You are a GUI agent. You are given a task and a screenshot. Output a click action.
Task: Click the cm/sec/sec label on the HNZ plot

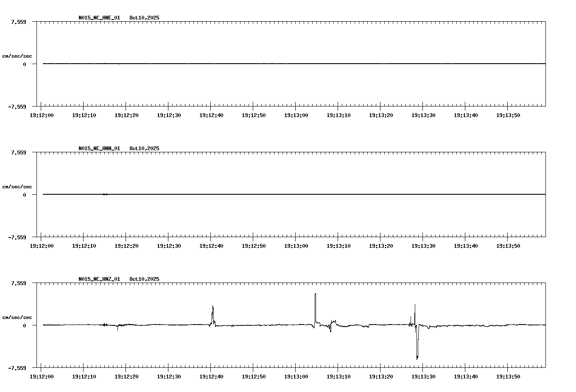coord(17,316)
